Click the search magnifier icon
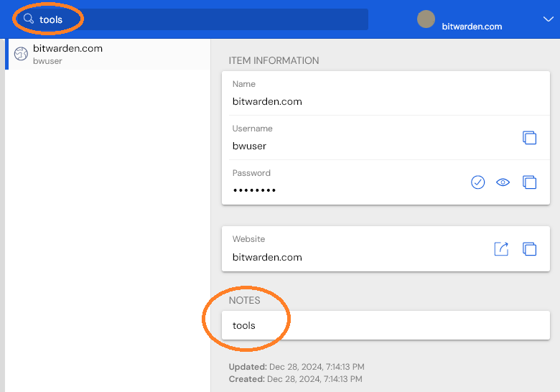Image resolution: width=560 pixels, height=392 pixels. [29, 19]
